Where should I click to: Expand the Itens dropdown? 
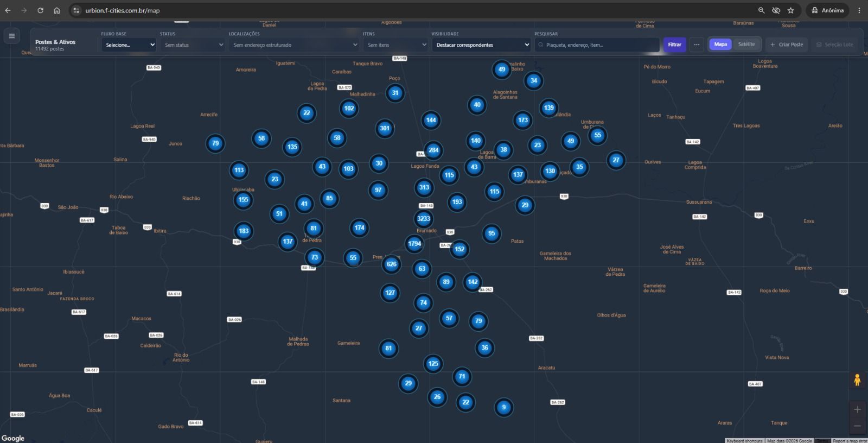click(x=396, y=45)
